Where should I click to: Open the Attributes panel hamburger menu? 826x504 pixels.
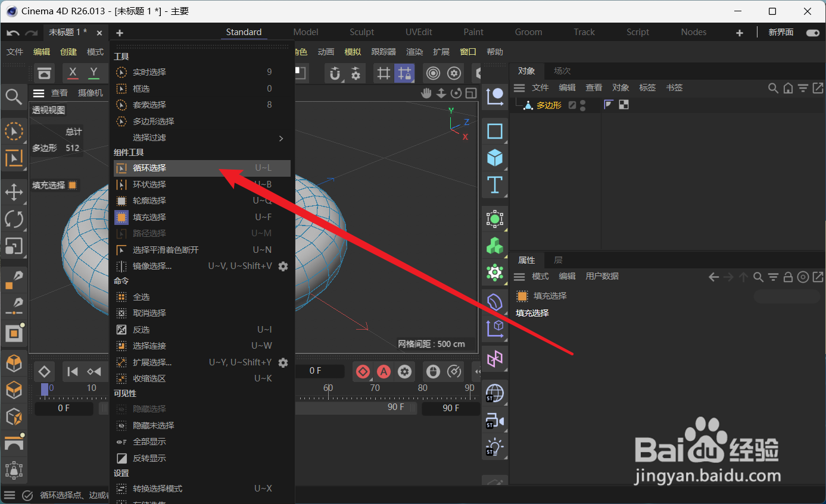pyautogui.click(x=519, y=277)
